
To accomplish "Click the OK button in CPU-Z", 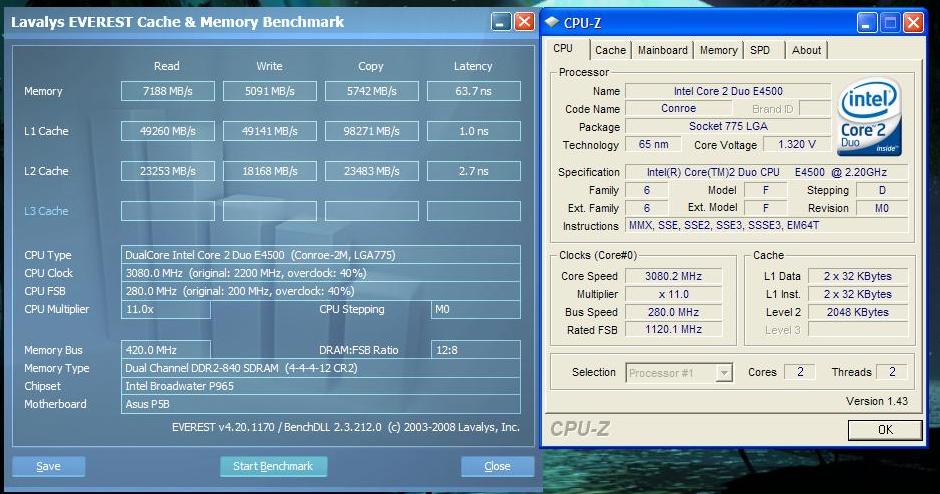I will [885, 429].
